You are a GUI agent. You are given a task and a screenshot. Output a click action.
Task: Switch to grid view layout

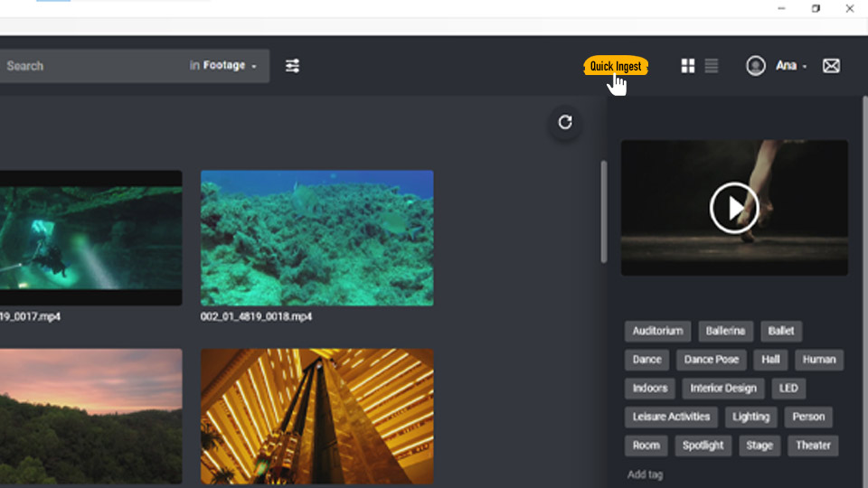(687, 66)
